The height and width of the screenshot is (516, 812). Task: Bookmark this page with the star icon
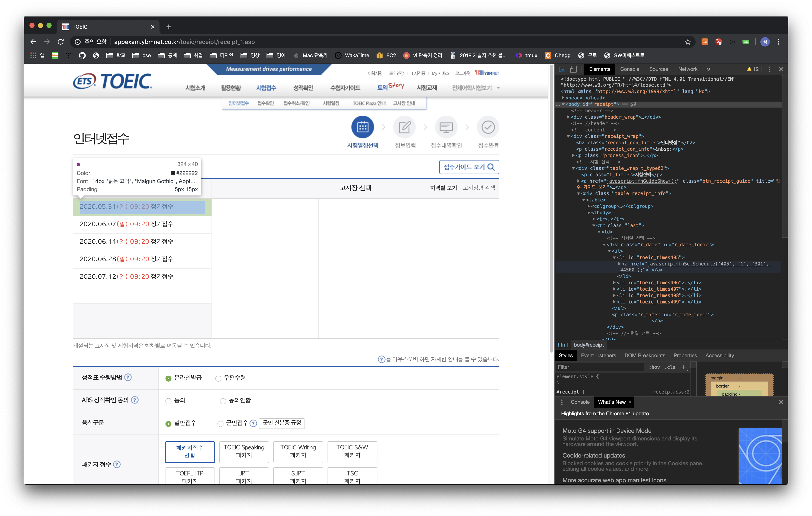[x=687, y=42]
